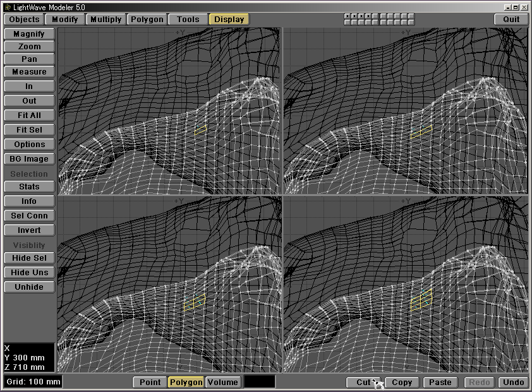Switch to Volume selection mode

click(222, 382)
